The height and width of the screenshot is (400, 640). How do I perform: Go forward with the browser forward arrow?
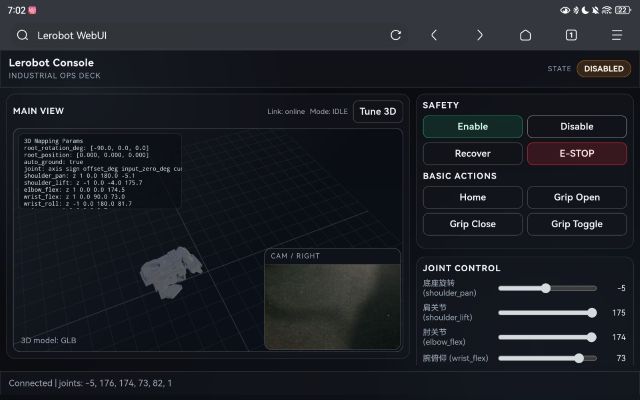coord(480,35)
